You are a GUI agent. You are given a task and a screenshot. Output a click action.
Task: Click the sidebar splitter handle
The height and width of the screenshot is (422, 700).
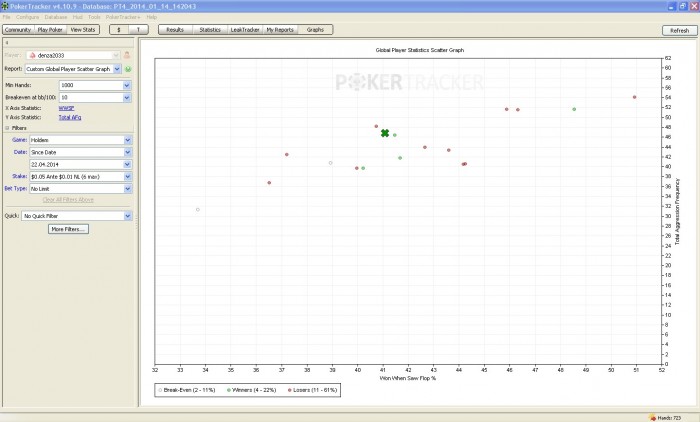[x=137, y=222]
